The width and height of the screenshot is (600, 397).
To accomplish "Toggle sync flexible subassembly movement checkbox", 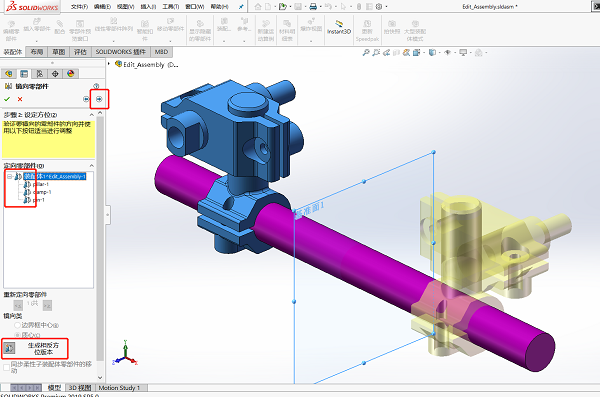I will tap(7, 367).
